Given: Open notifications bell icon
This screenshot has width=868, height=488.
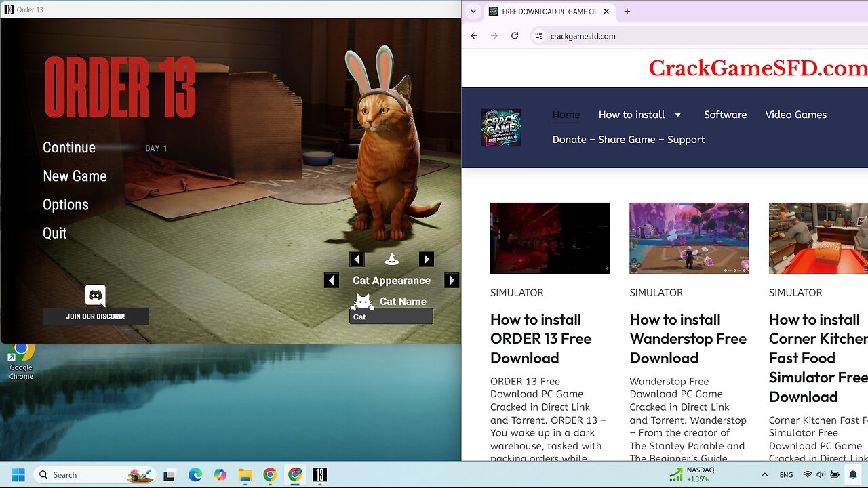Looking at the screenshot, I should coord(853,475).
